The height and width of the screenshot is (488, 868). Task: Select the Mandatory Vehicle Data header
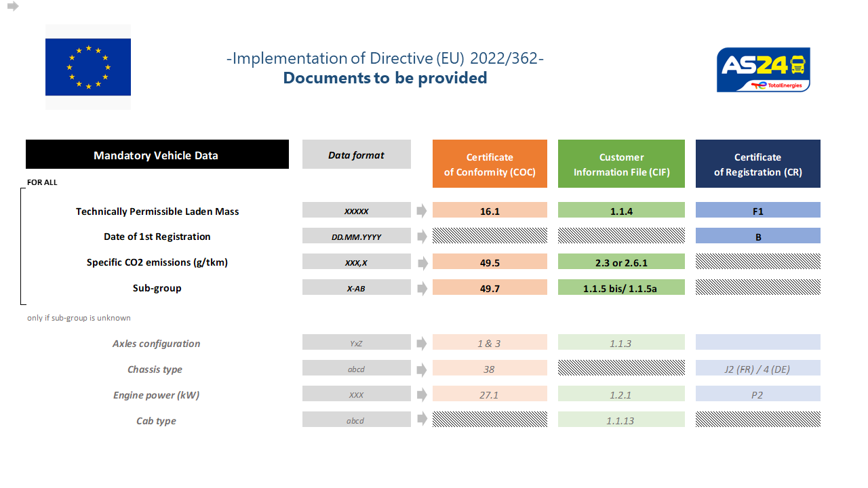pos(157,155)
